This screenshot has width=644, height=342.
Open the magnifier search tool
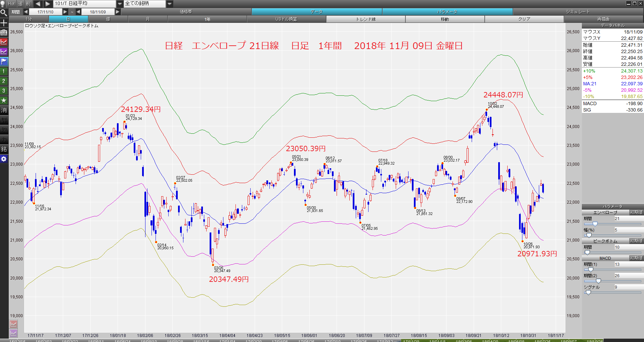[4, 13]
